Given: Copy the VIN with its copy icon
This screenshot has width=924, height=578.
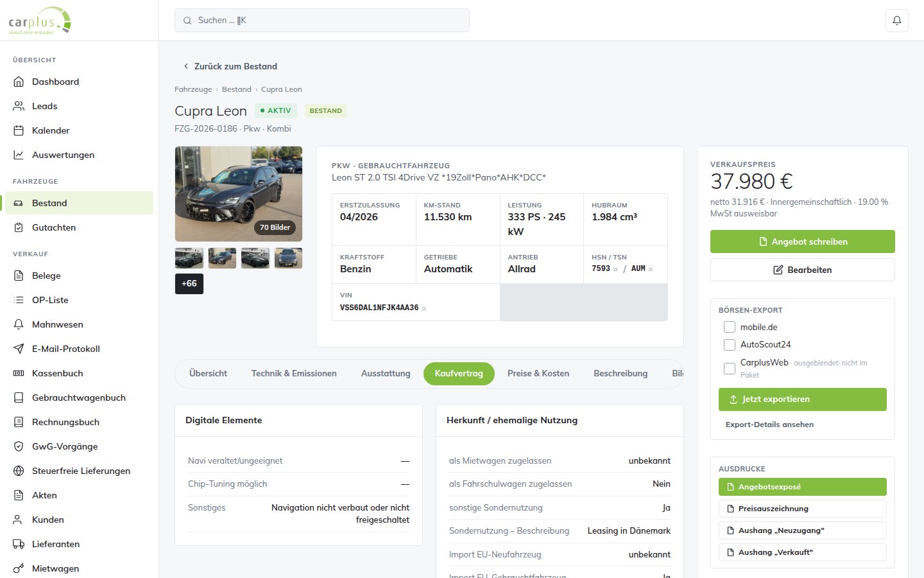Looking at the screenshot, I should pyautogui.click(x=424, y=308).
